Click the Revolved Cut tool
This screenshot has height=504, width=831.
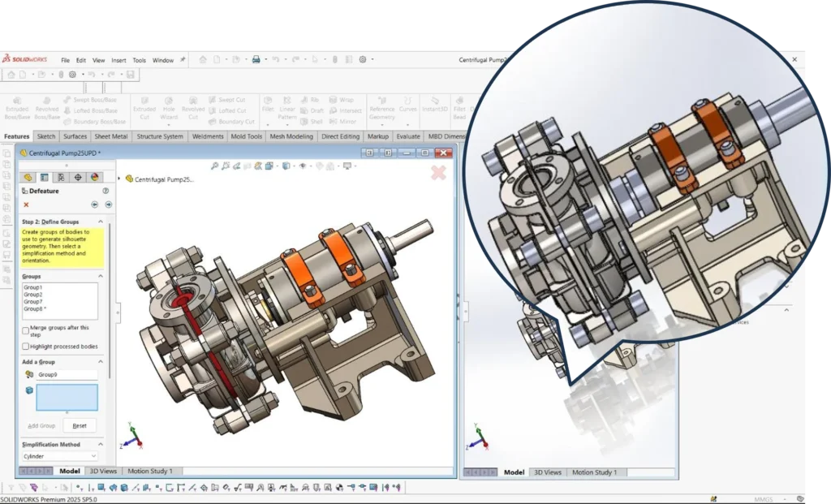(x=193, y=108)
